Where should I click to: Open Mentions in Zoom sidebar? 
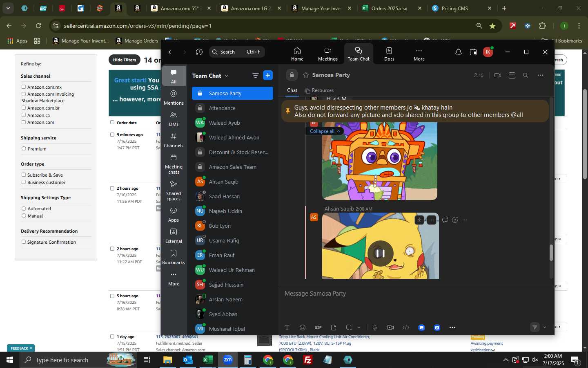pyautogui.click(x=174, y=97)
